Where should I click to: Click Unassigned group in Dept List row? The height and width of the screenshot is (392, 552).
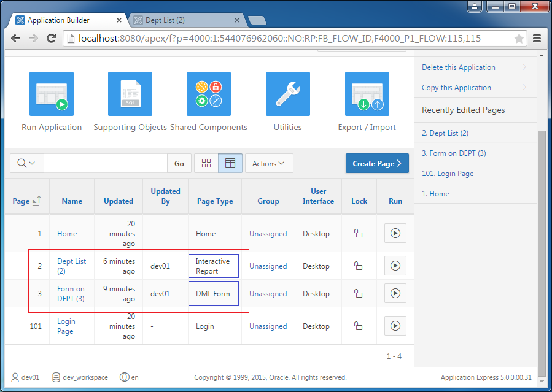268,266
